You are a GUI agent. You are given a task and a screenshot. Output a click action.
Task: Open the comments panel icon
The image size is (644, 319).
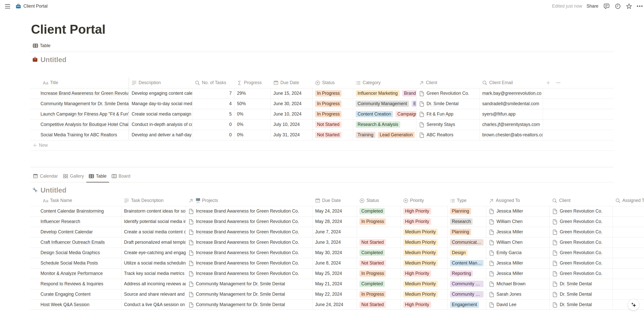tap(606, 6)
